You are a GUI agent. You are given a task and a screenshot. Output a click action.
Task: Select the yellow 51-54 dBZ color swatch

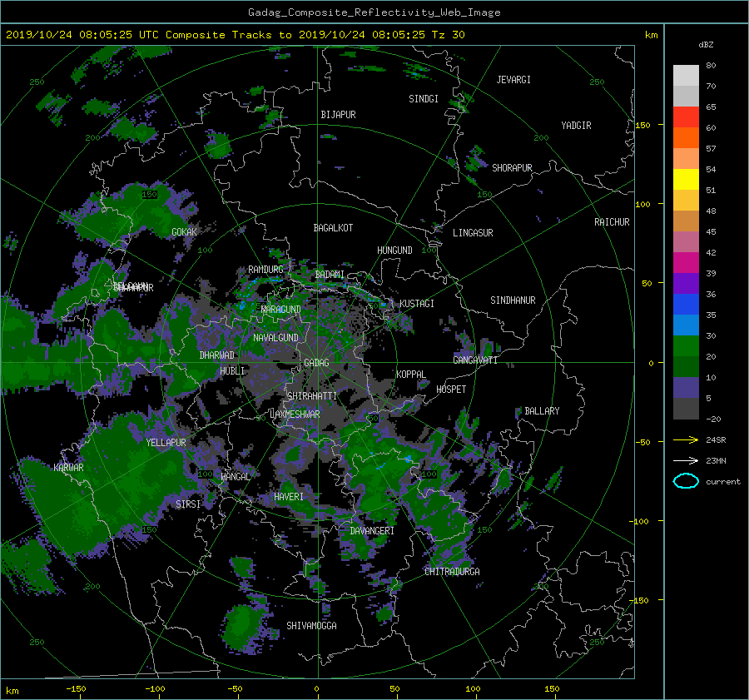point(686,179)
